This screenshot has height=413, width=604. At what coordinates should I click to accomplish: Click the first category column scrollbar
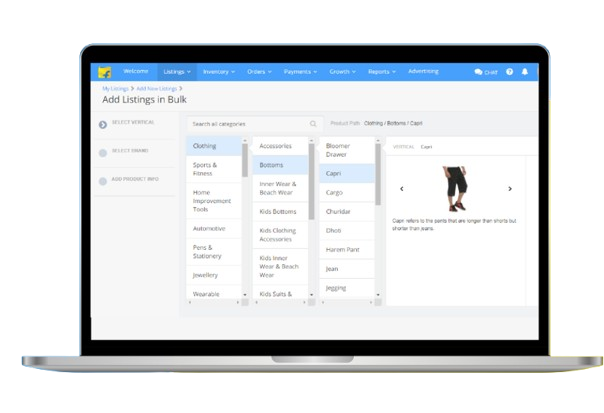tap(245, 160)
